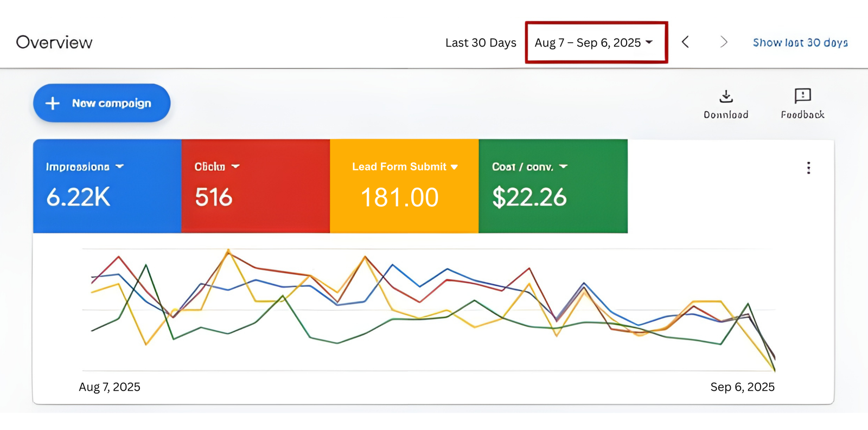Select the red Clicks 516 card
Screen dimensions: 868x430
(256, 198)
